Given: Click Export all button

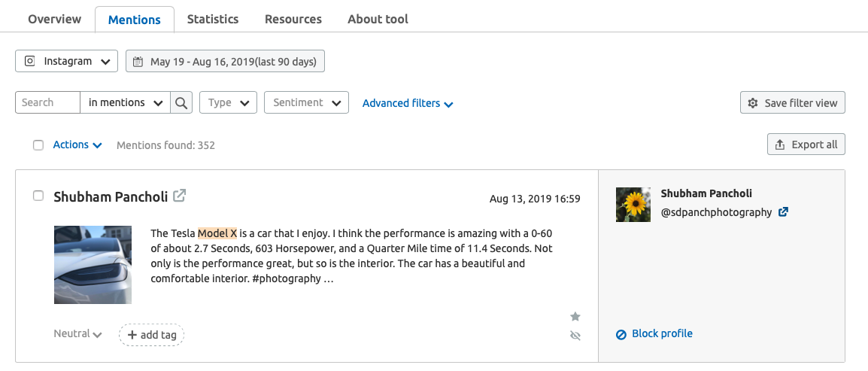Looking at the screenshot, I should (x=806, y=144).
